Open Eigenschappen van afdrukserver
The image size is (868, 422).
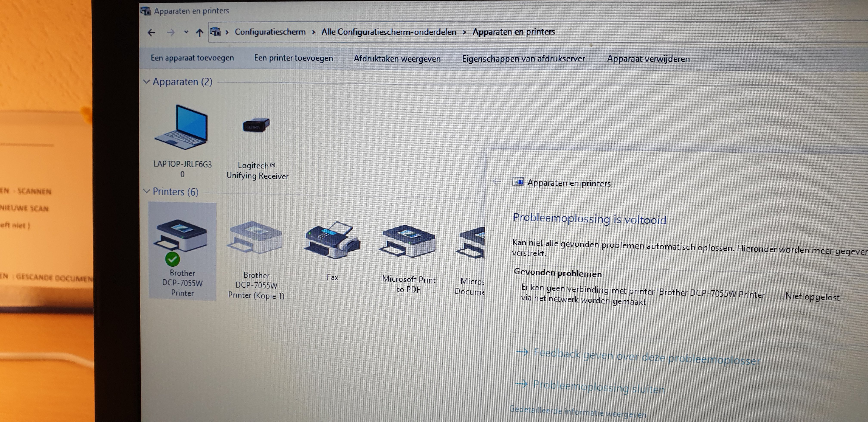(x=523, y=59)
